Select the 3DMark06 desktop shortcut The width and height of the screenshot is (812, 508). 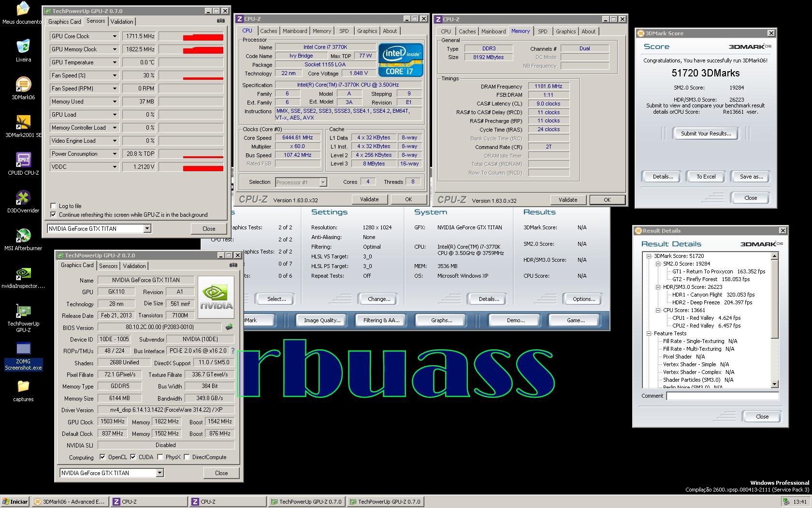click(x=23, y=89)
